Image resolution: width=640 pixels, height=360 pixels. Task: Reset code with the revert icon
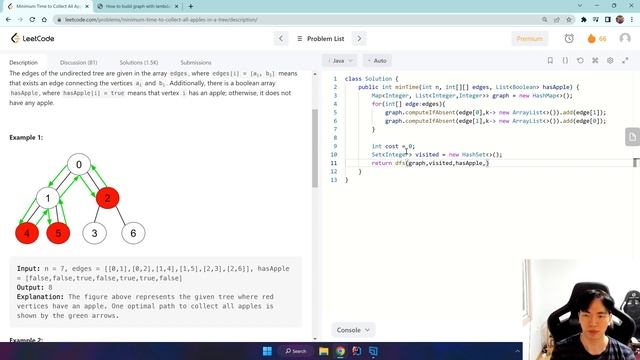(x=580, y=60)
